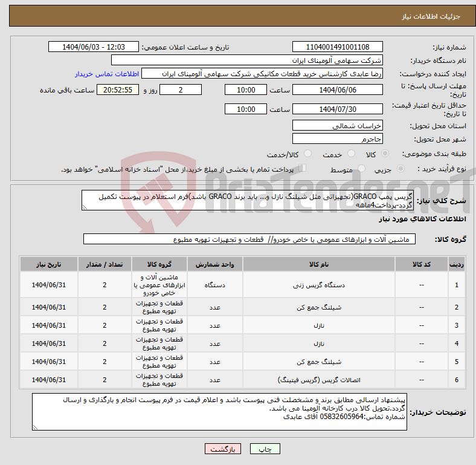Click the تاریخ نیاز column header
Image resolution: width=476 pixels, height=465 pixels.
coord(48,264)
